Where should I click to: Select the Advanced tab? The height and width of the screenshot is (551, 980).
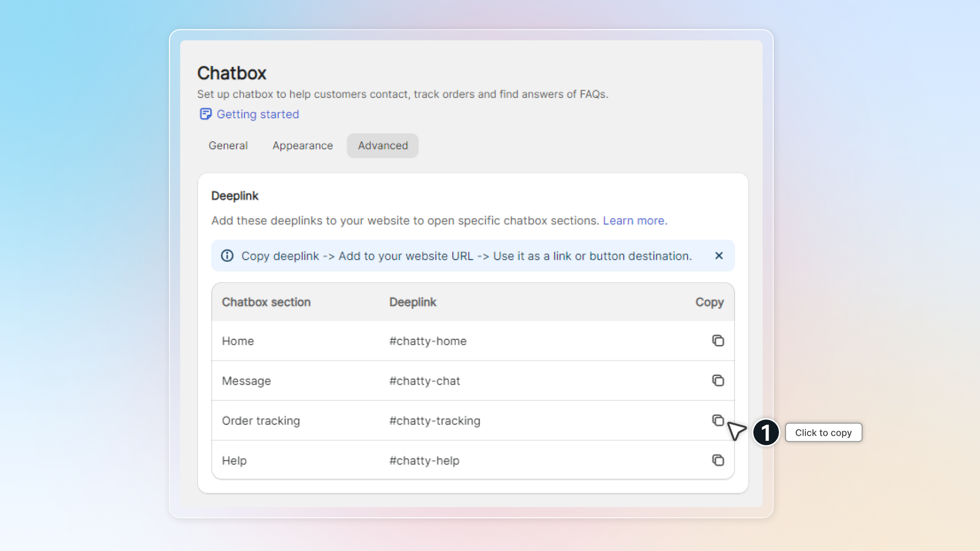(x=383, y=145)
